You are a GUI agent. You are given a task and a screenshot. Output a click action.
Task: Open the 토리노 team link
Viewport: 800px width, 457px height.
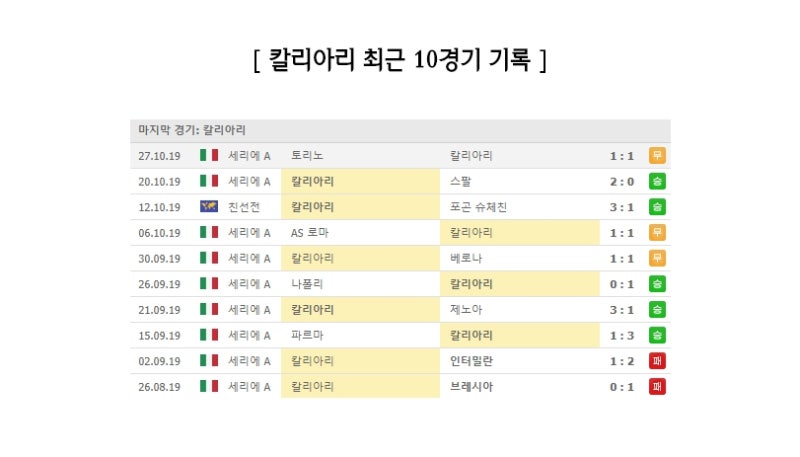click(307, 156)
